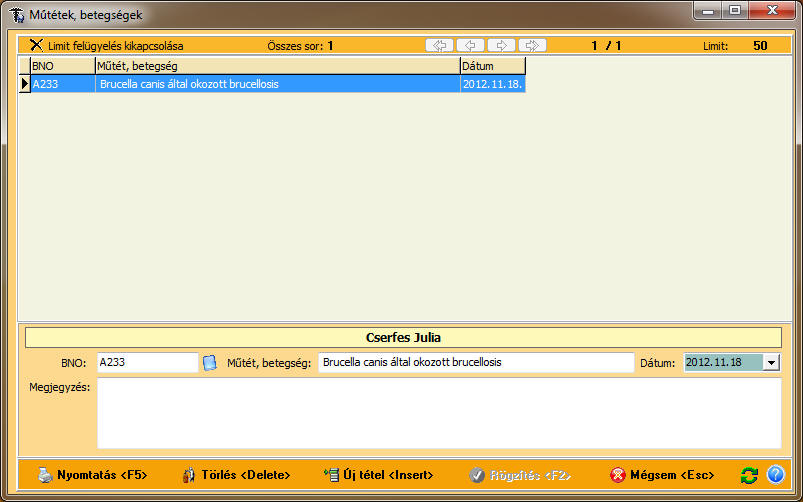This screenshot has width=803, height=502.
Task: Sort by Dátum column header
Action: click(493, 66)
